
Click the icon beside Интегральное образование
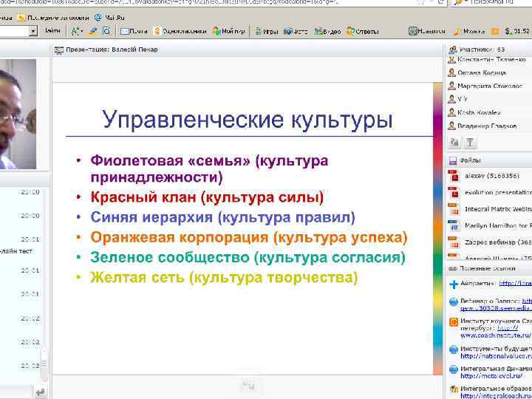coord(454,389)
